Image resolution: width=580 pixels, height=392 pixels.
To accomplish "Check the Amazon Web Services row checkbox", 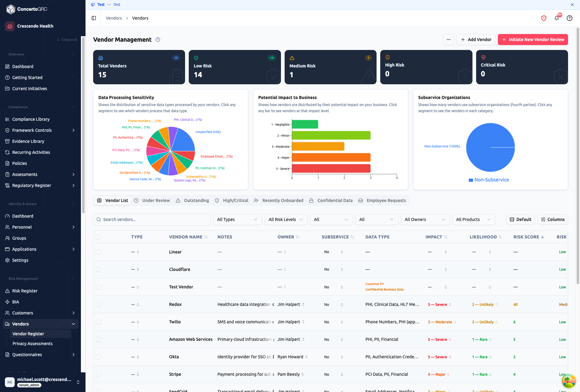I will click(x=98, y=339).
